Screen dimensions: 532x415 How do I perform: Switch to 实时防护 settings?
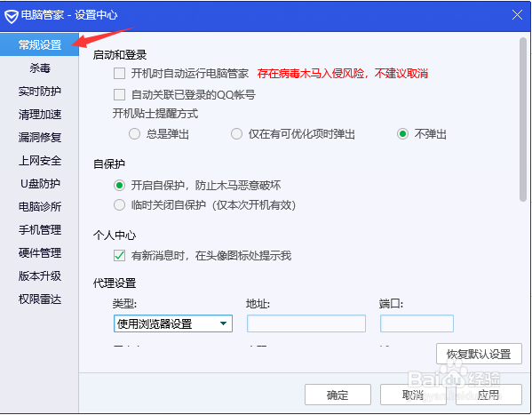pos(40,91)
